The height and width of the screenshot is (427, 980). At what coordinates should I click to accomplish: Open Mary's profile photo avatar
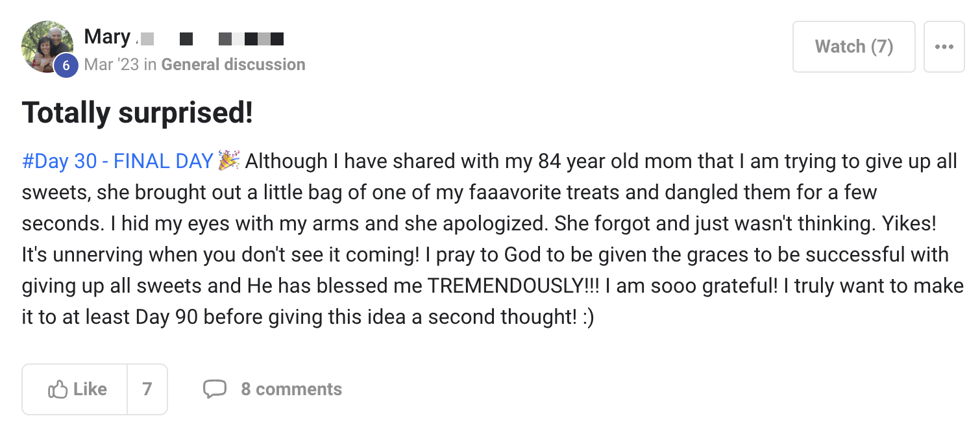coord(45,45)
